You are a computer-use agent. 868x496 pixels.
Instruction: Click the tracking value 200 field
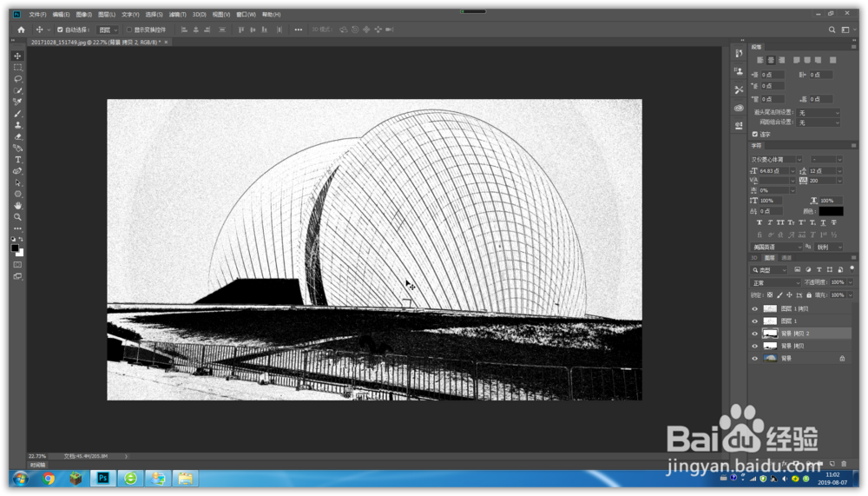point(822,181)
